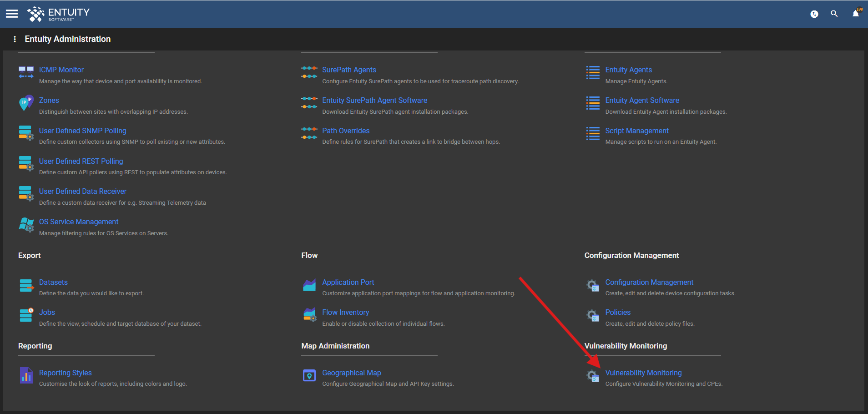Click the OS Service Management icon

pos(26,224)
